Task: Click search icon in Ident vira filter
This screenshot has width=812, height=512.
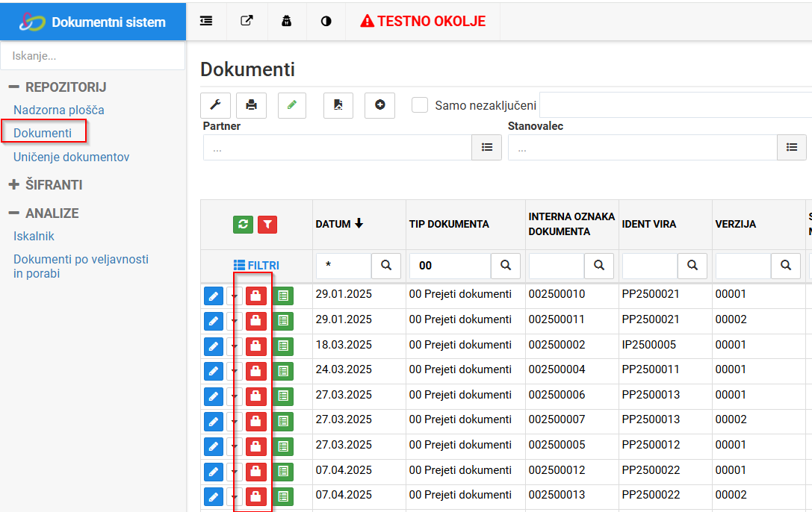Action: [692, 265]
